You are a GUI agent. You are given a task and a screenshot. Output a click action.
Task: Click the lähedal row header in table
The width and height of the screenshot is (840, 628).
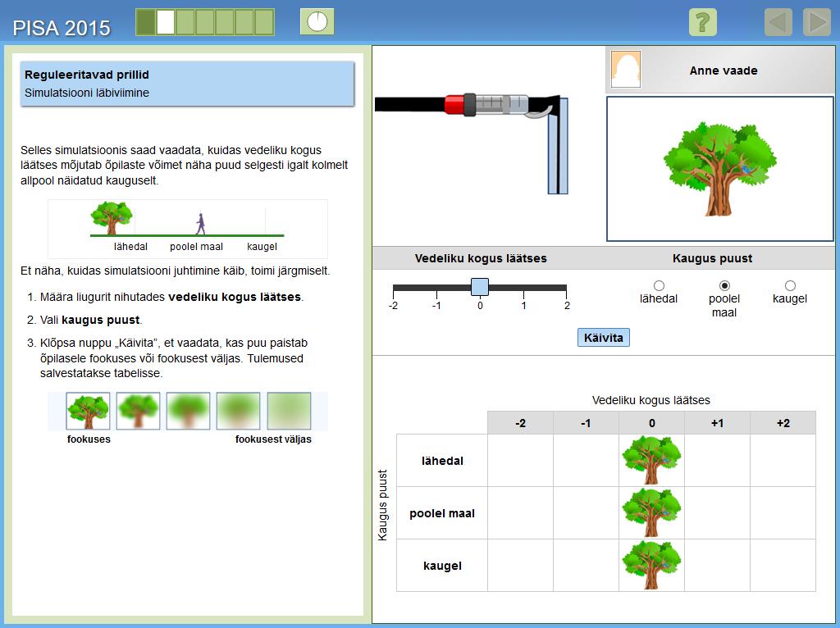point(442,461)
